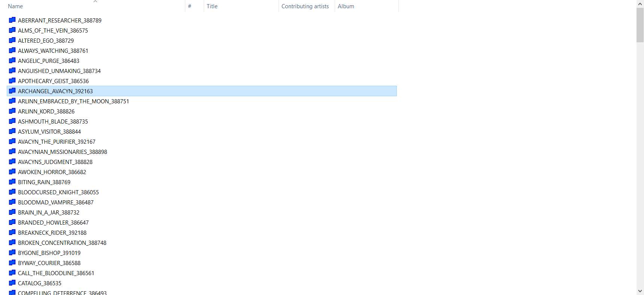This screenshot has height=295, width=644.
Task: Click the ARLINN_KORD_388826 file icon
Action: (x=12, y=111)
